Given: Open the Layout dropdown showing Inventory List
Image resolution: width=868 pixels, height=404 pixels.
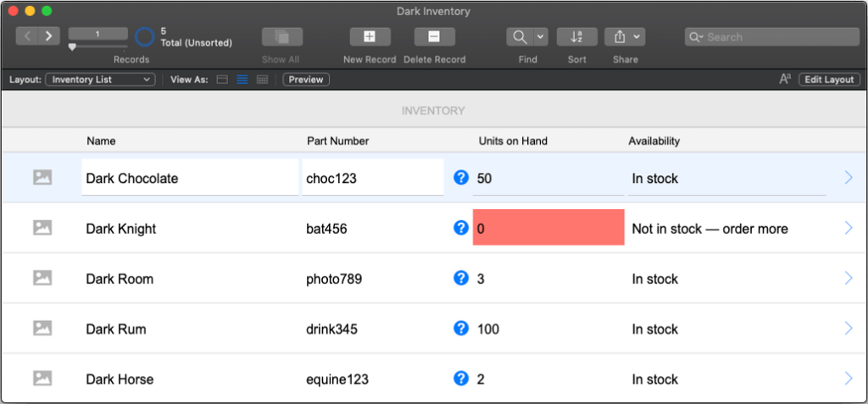Looking at the screenshot, I should [100, 80].
